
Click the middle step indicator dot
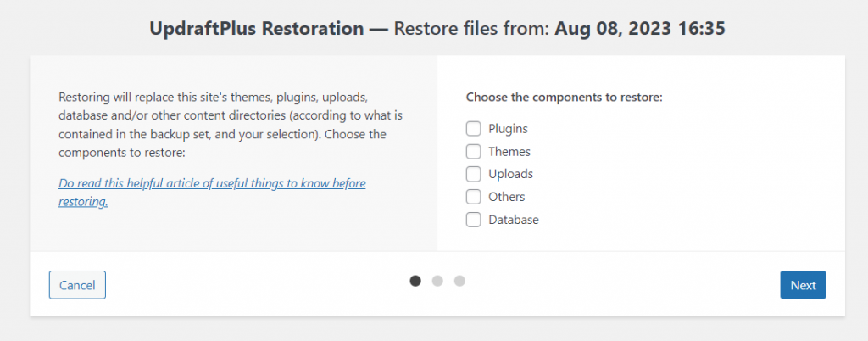pos(437,281)
